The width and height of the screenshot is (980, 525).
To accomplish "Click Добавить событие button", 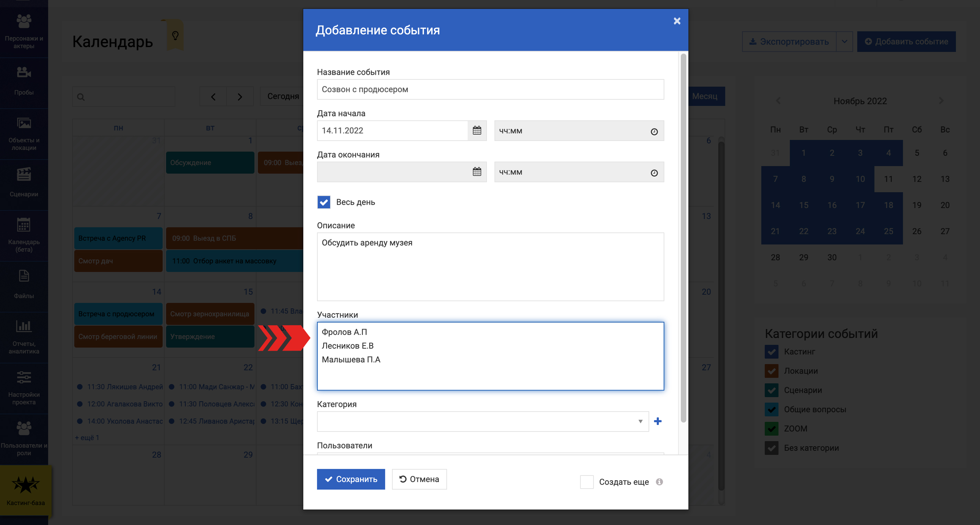I will tap(906, 42).
